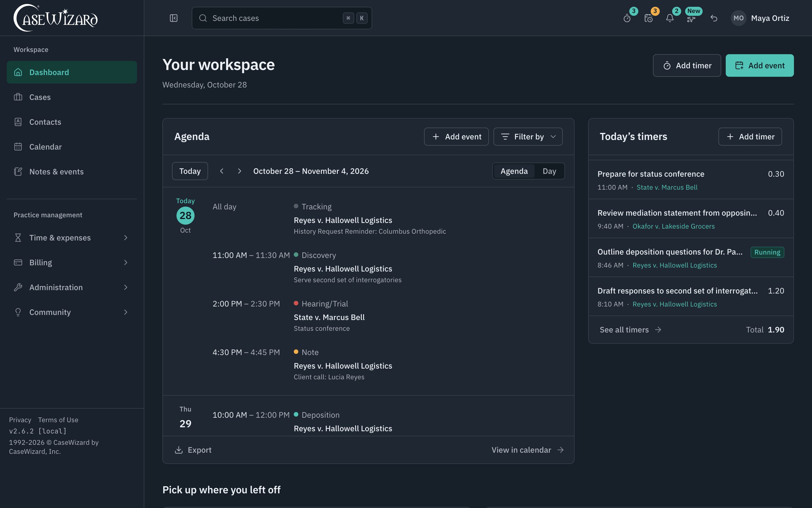Open the Status conference hearing event
Screen dimensions: 812x508
pos(389,316)
